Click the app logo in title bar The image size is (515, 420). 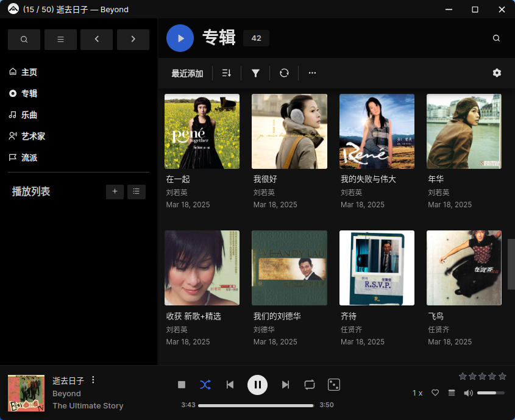coord(13,9)
